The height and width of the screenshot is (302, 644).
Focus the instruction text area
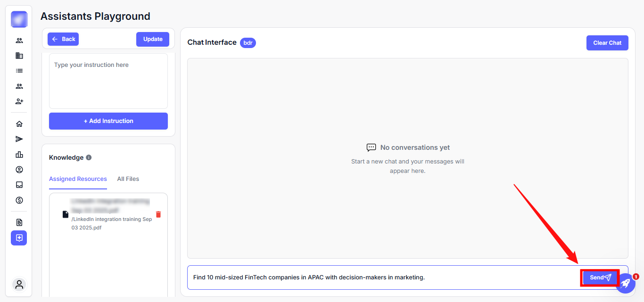[108, 81]
